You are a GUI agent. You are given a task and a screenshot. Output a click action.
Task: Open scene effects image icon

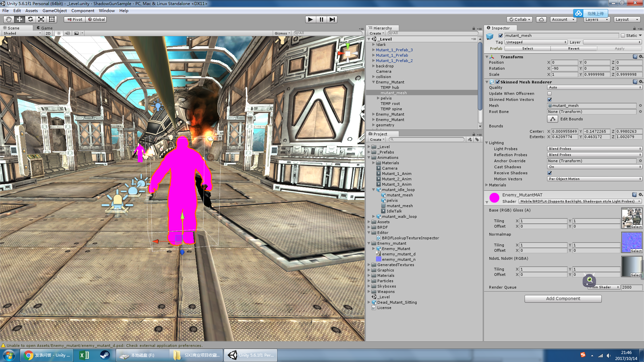click(x=76, y=33)
